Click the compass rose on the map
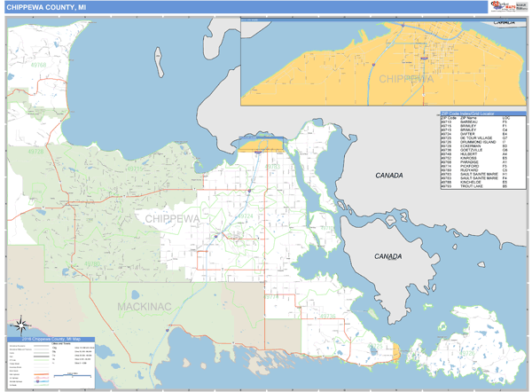The image size is (532, 392). [x=21, y=325]
